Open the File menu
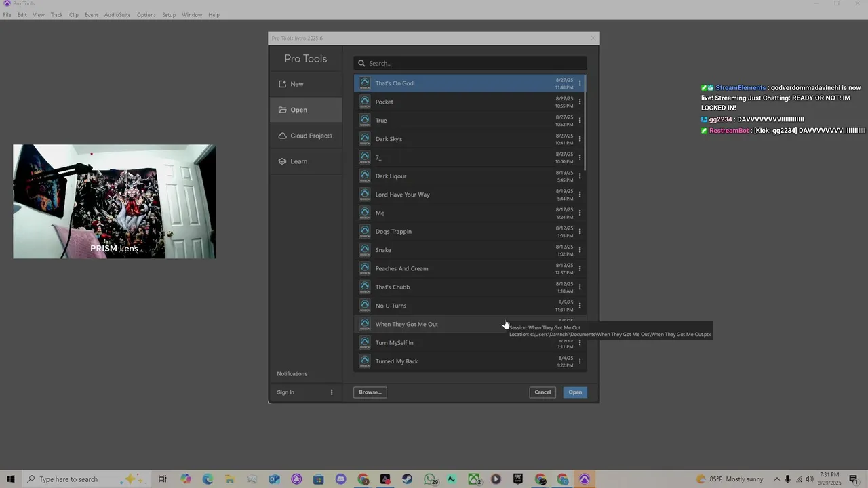 tap(7, 15)
